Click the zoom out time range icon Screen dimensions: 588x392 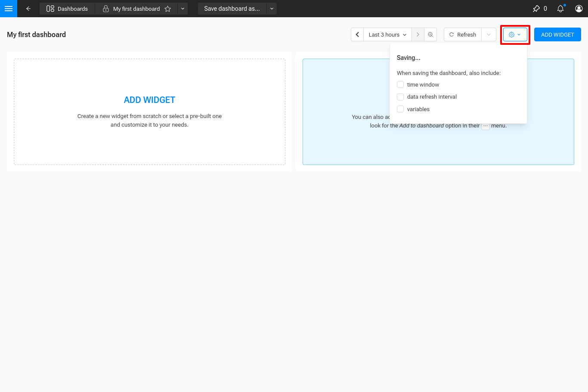(430, 34)
